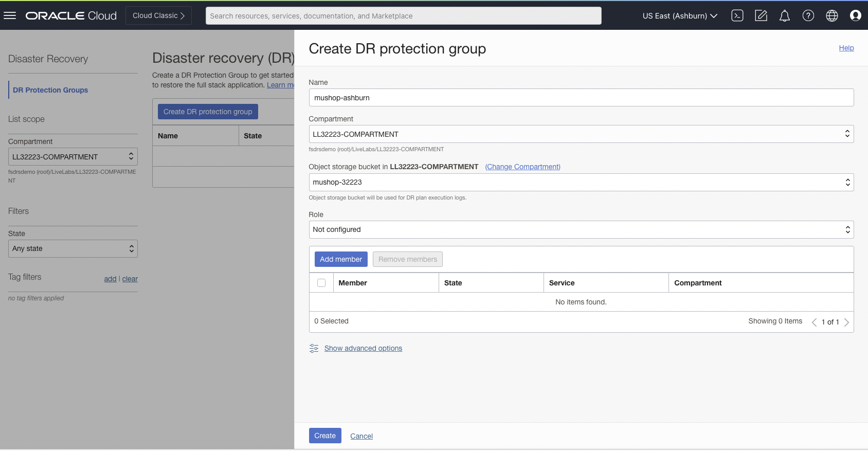Open the help question mark menu
This screenshot has width=868, height=451.
(808, 15)
